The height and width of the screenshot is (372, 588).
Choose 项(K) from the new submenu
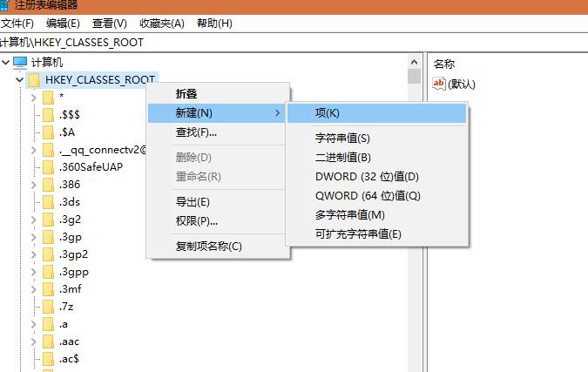pos(328,113)
